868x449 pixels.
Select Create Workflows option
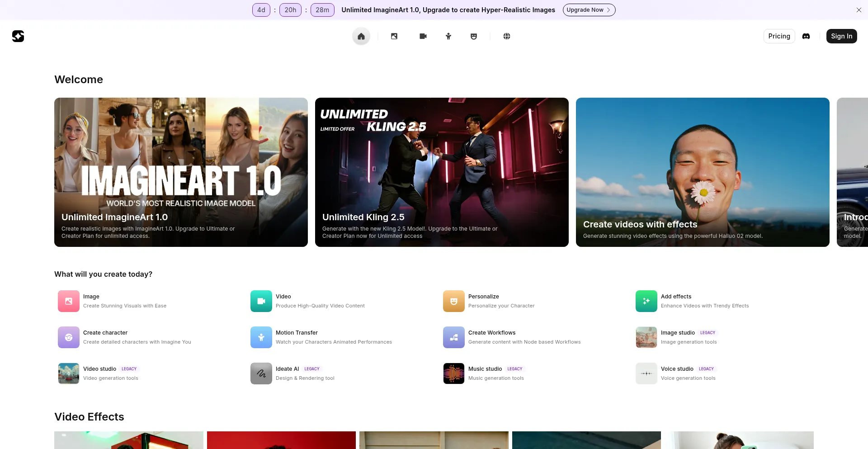point(491,333)
